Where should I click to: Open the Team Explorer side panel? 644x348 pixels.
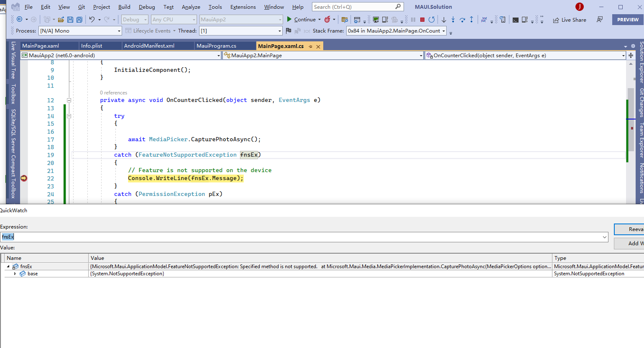point(641,140)
